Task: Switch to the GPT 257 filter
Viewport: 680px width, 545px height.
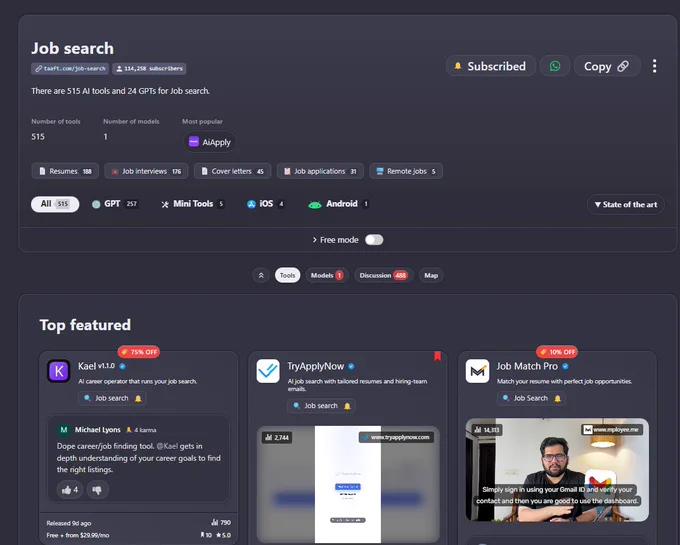Action: pyautogui.click(x=115, y=204)
